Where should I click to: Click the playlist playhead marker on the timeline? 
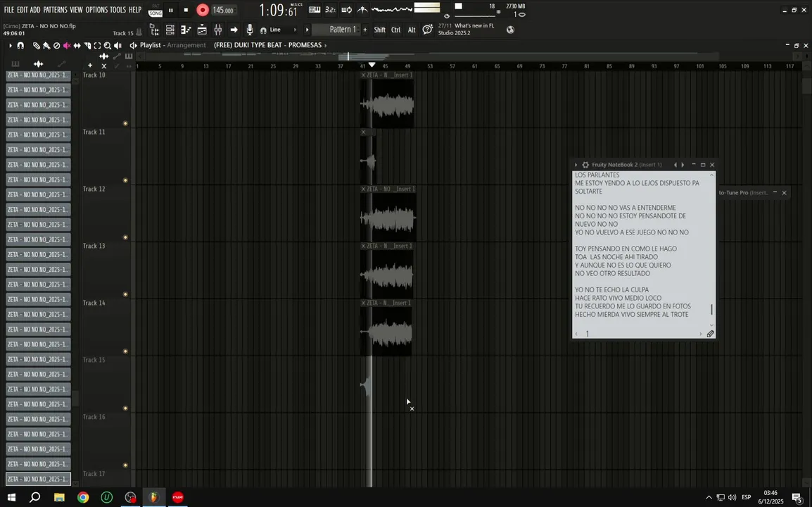point(372,65)
